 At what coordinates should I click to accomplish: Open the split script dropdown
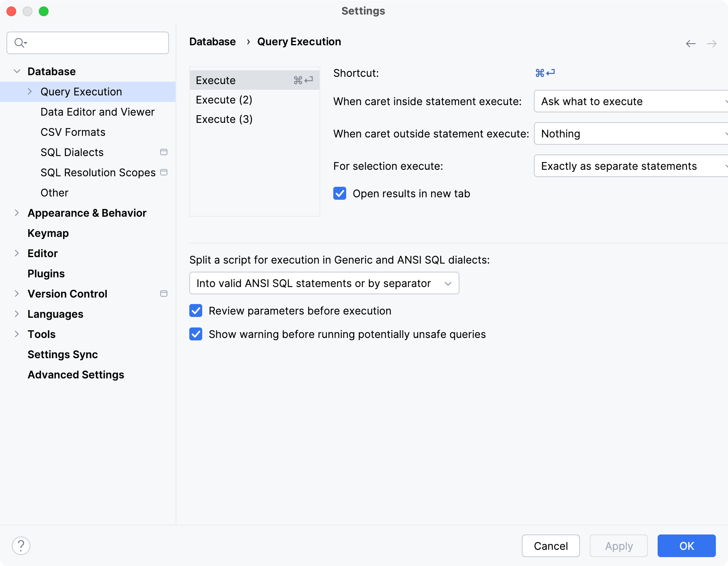(324, 283)
